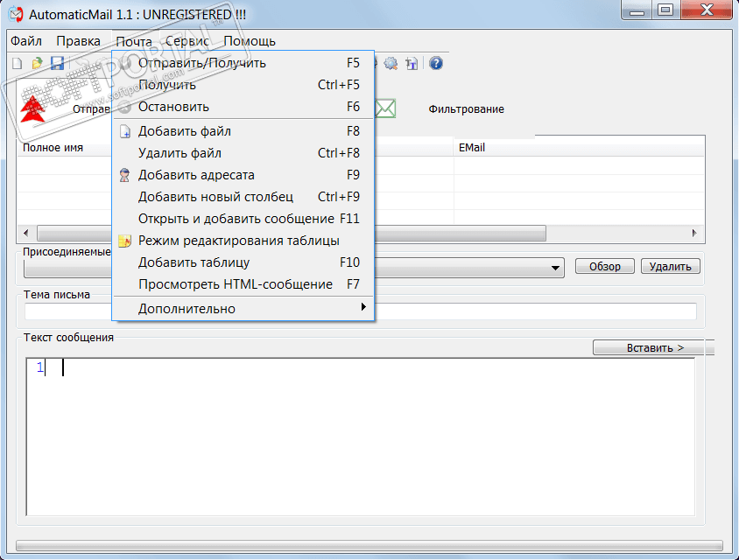Click into the Тема письма input field

(361, 311)
